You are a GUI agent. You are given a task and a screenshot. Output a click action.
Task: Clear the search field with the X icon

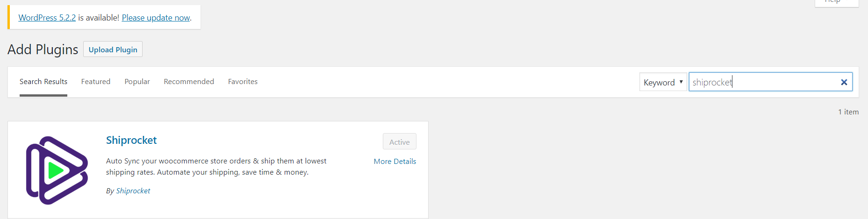pyautogui.click(x=844, y=82)
